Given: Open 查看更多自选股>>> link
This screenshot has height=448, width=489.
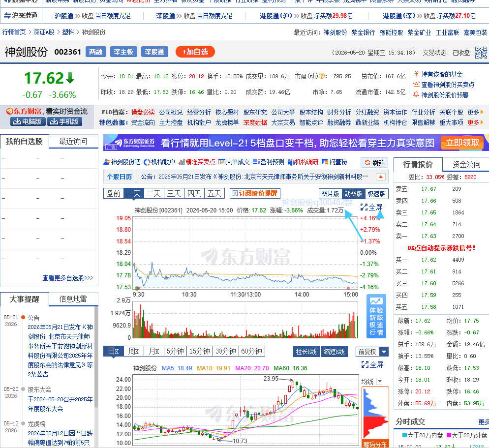Looking at the screenshot, I should [x=68, y=278].
